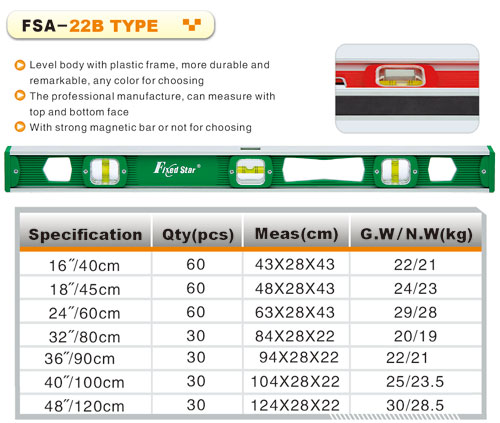Select the Specification column header
The image size is (500, 423).
(85, 234)
